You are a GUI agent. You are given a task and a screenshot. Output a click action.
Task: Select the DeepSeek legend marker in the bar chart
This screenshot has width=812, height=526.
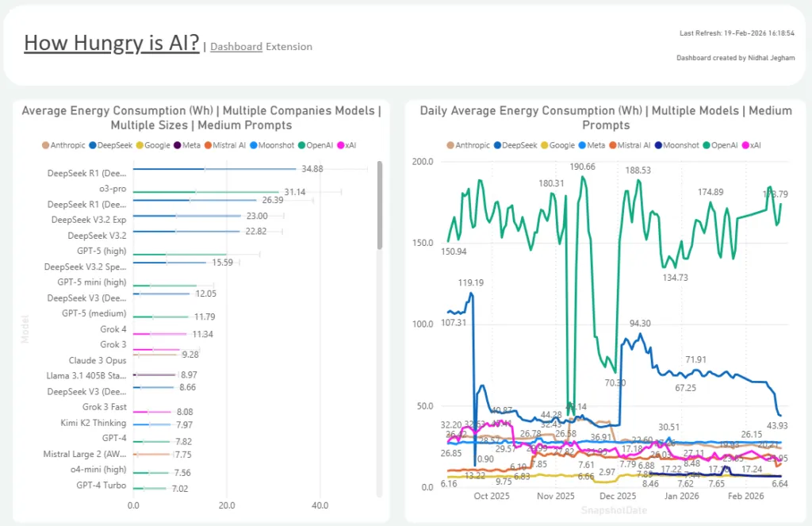[x=92, y=145]
